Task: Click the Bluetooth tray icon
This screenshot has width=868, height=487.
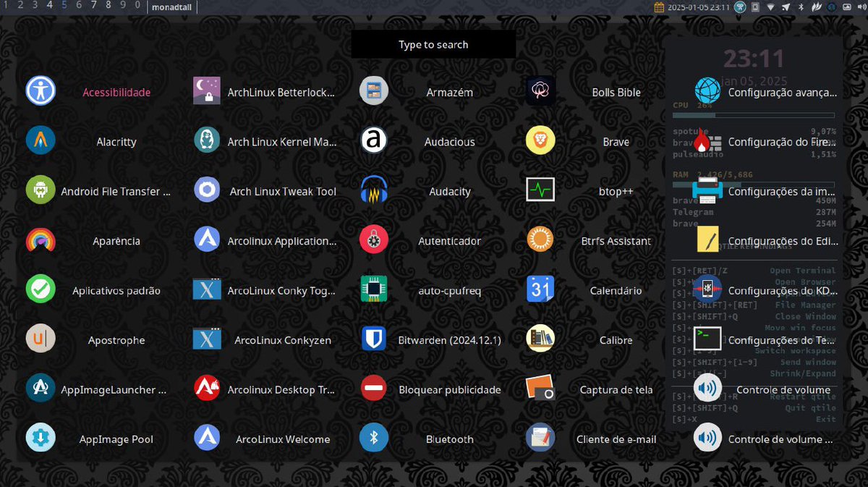Action: pos(801,7)
